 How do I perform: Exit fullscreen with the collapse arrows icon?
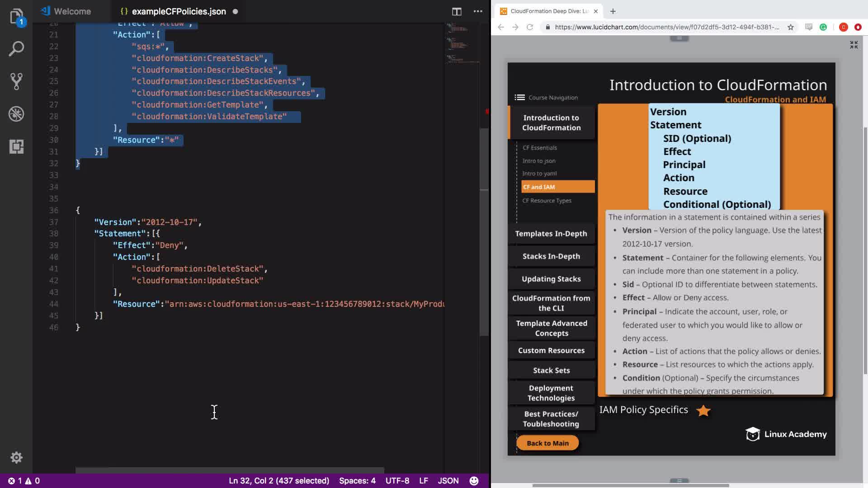854,45
